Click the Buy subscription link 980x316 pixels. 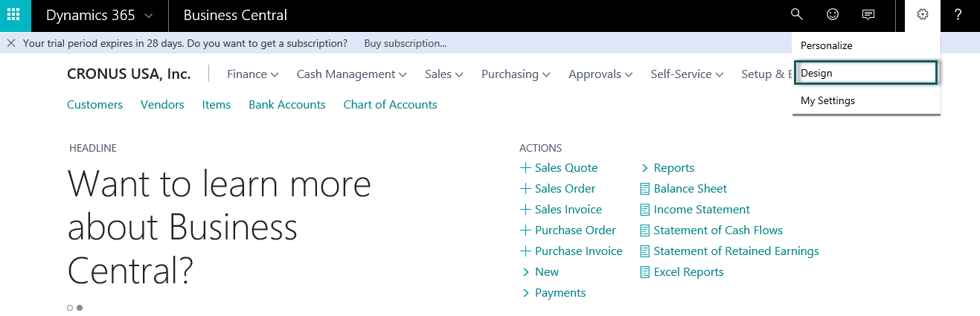[x=406, y=43]
